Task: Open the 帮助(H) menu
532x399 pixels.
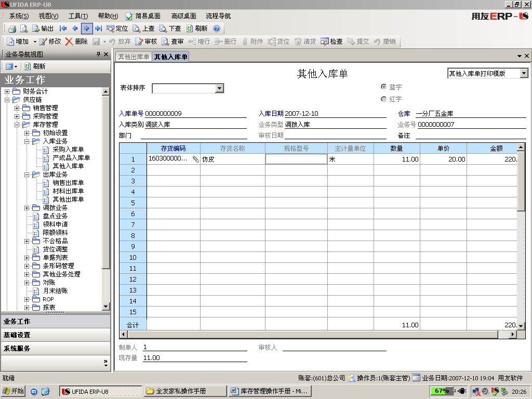Action: [108, 16]
